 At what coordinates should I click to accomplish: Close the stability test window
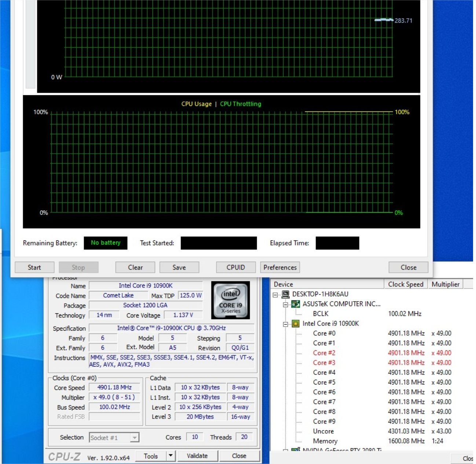click(x=409, y=268)
